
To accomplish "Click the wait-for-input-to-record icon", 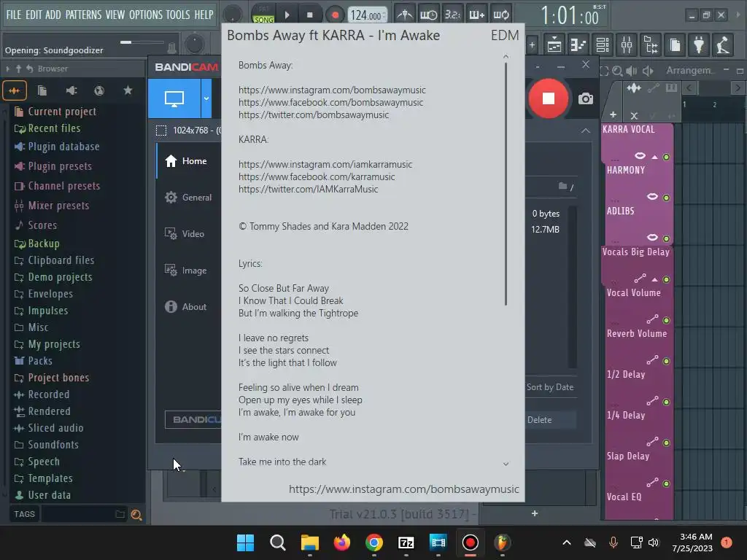I will tap(428, 15).
